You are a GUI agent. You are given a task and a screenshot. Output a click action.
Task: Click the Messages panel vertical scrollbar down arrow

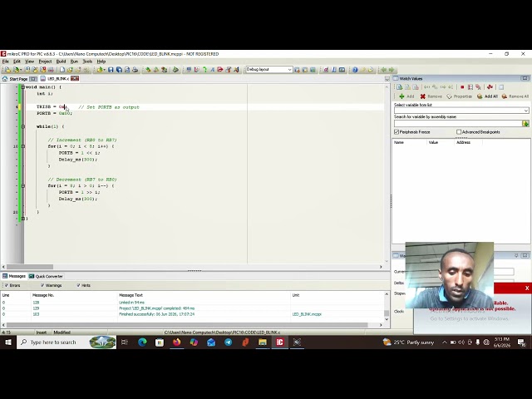(387, 319)
